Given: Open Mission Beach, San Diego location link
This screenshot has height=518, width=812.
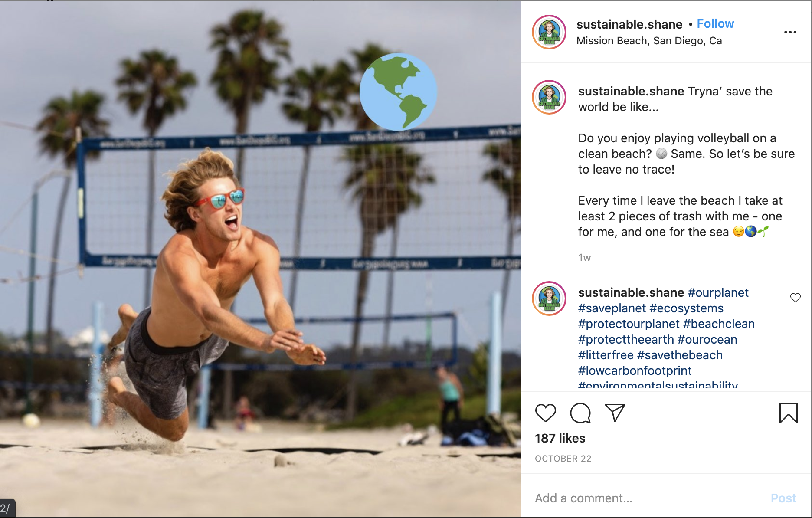Looking at the screenshot, I should pyautogui.click(x=649, y=41).
